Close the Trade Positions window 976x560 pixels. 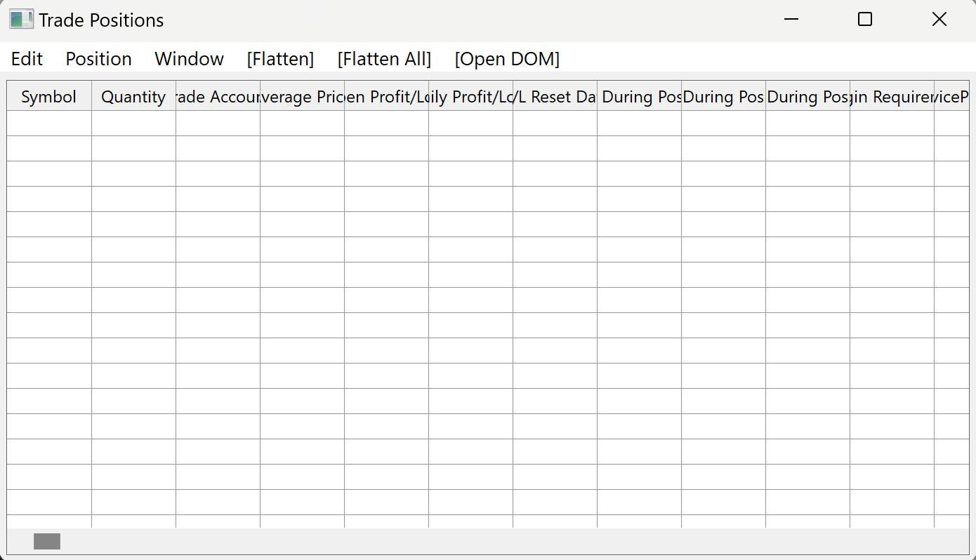[x=939, y=20]
